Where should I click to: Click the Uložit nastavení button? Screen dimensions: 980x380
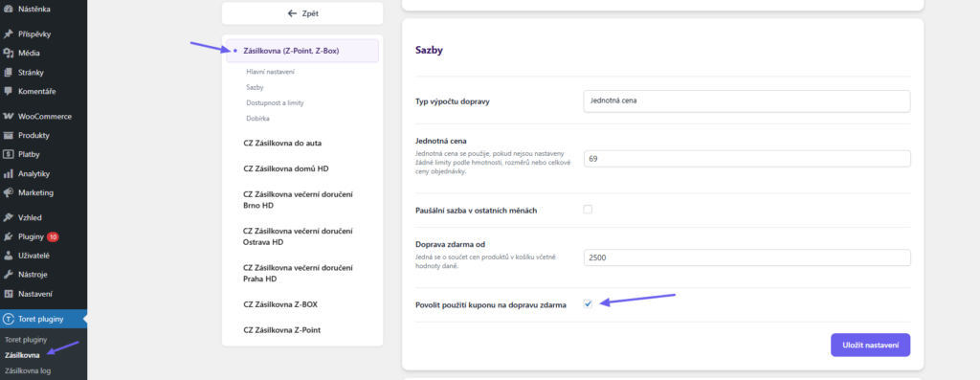coord(870,345)
